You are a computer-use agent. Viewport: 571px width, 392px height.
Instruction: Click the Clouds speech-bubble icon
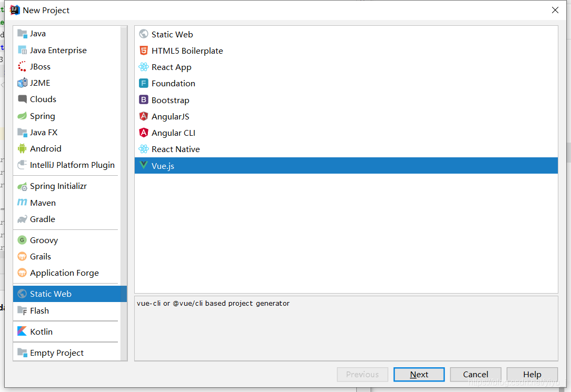[22, 99]
